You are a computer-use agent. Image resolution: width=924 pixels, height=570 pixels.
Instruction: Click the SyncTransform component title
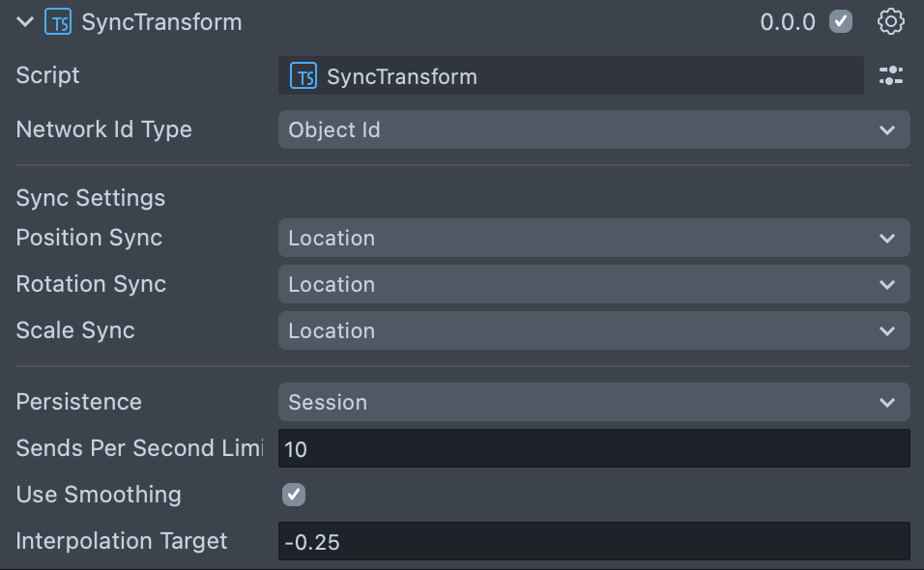(x=161, y=22)
